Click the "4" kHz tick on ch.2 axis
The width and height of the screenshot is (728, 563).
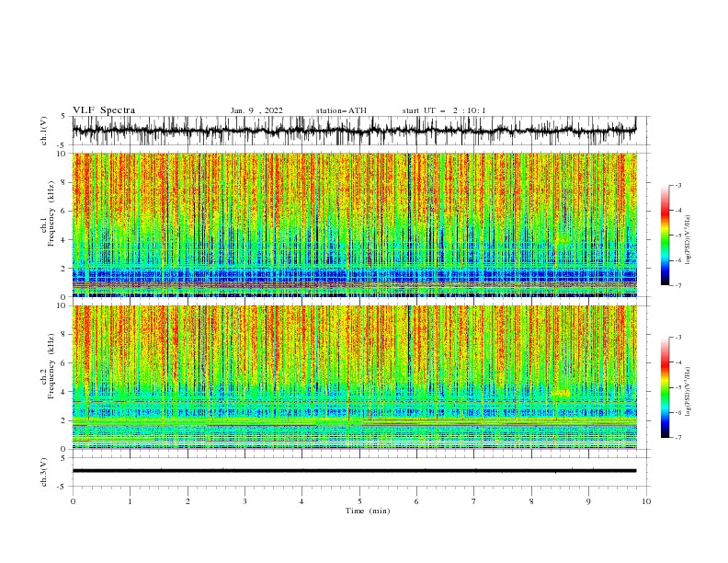coord(63,392)
